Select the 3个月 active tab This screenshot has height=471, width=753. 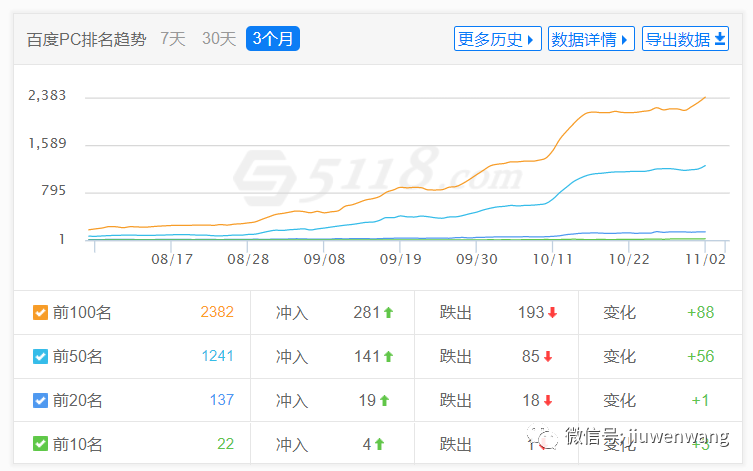pyautogui.click(x=272, y=40)
